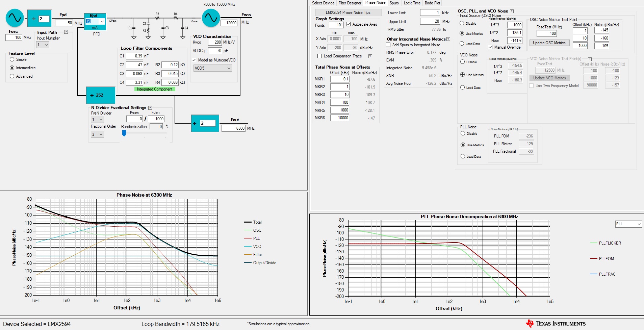
Task: Click the R3 resistor symbol in schematic
Action: [x=157, y=18]
